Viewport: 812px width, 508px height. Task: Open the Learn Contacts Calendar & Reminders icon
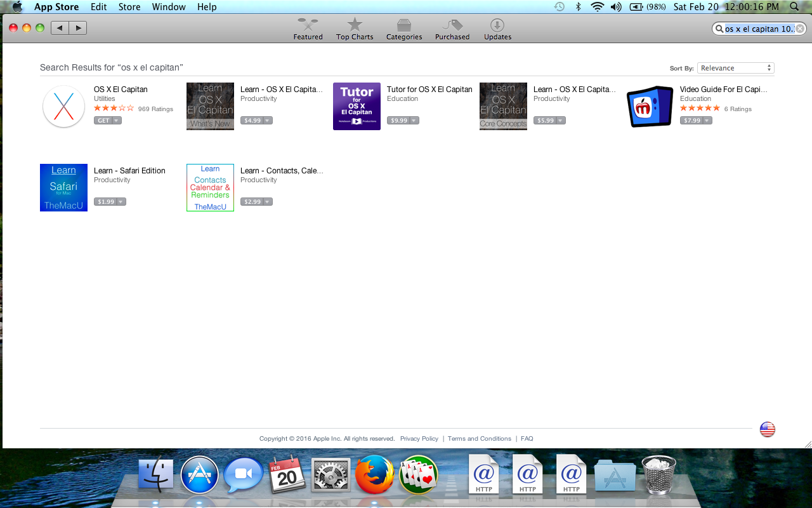coord(210,187)
